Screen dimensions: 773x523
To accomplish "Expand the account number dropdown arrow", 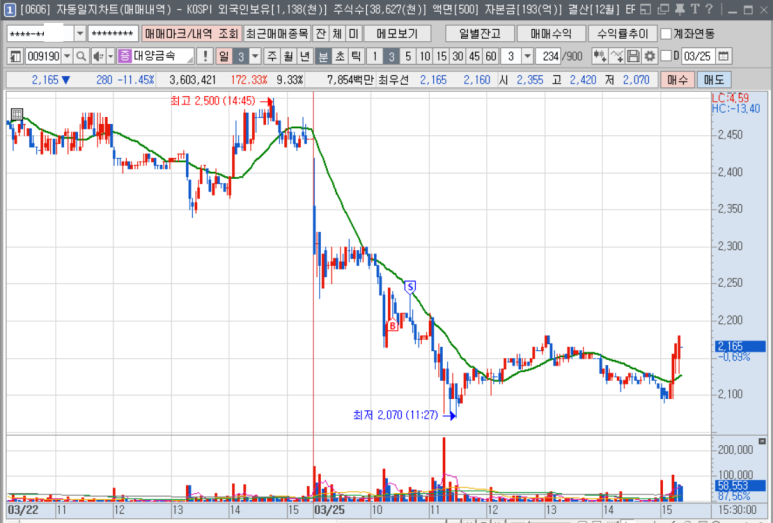I will [x=80, y=34].
